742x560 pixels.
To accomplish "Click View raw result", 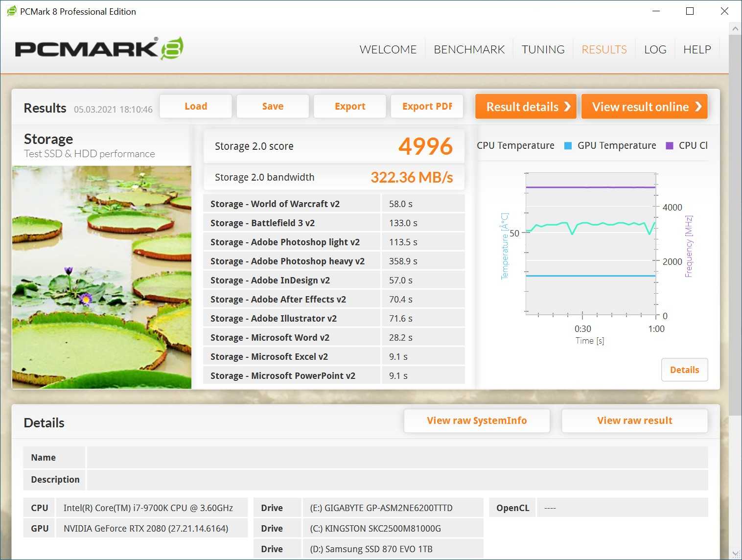I will tap(634, 420).
